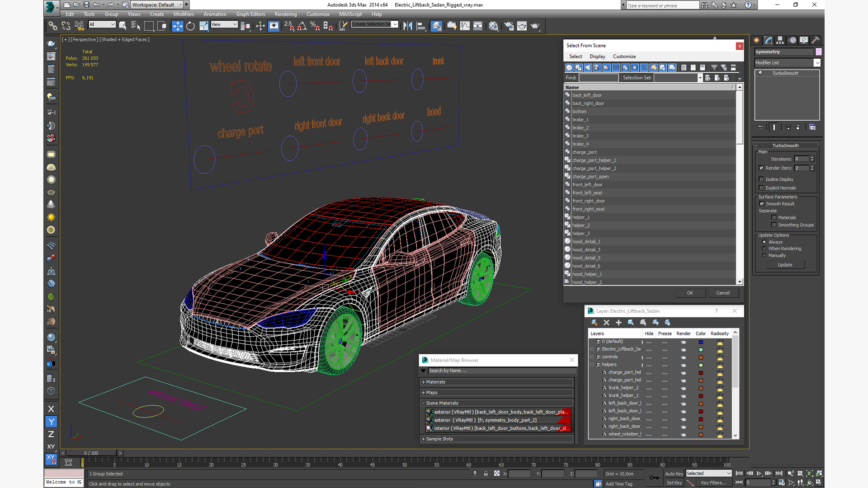Expand the controls layer tree node
This screenshot has width=868, height=488.
[x=592, y=357]
